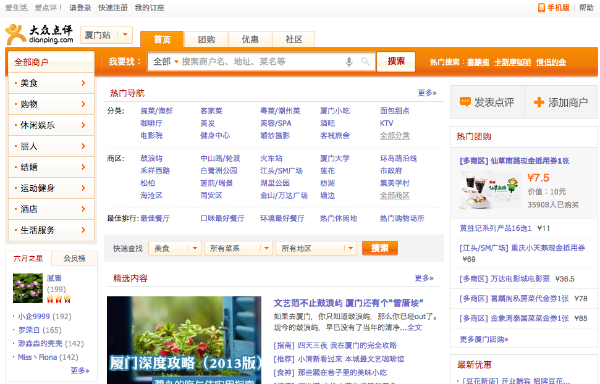Viewport: 600px width, 384px height.
Task: Open the 所有地区 area dropdown
Action: (316, 248)
